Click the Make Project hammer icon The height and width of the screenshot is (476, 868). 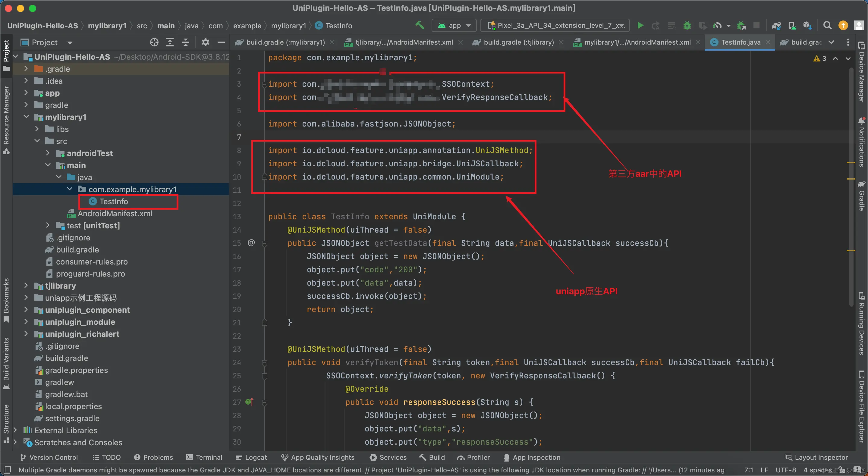[420, 26]
